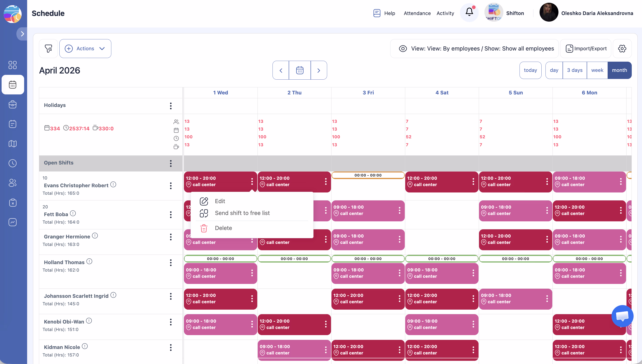Click the today button
Screen dimensions: 642x364
(x=530, y=70)
